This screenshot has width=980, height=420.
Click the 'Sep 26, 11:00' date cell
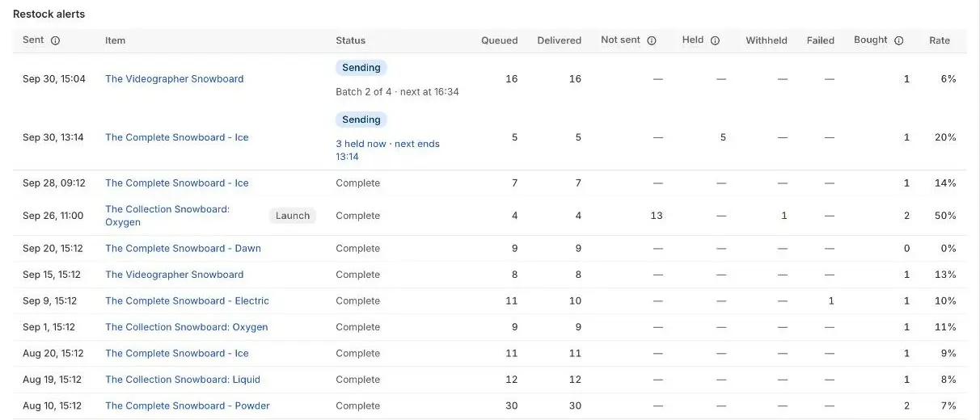[x=53, y=216]
